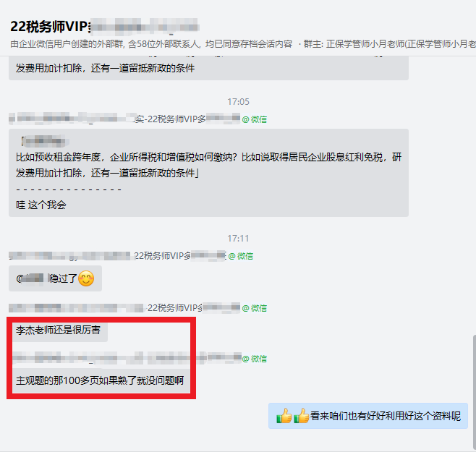Click the vertical scrollbar thumb of the chat
Screen dimensions: 476x452
tap(474, 391)
